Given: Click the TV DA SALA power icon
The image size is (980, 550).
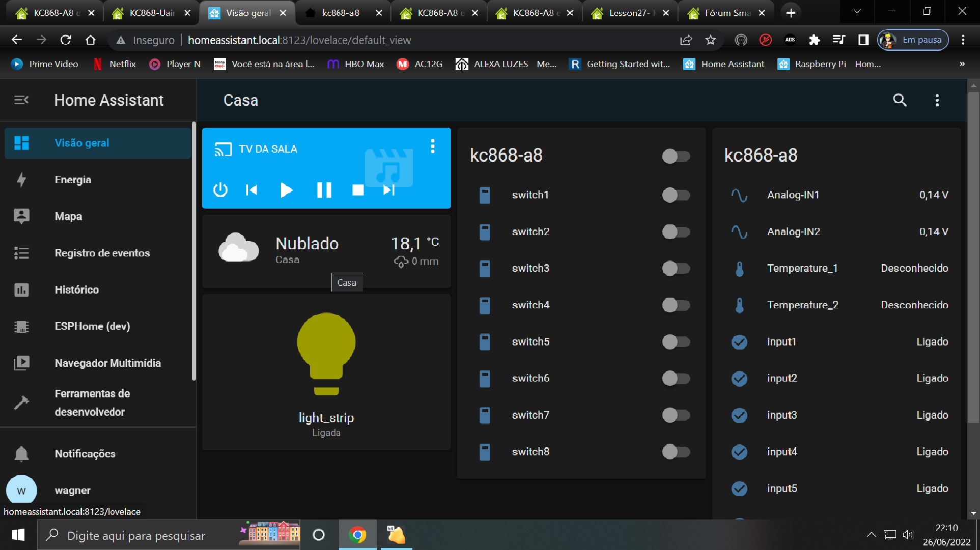Looking at the screenshot, I should coord(220,190).
